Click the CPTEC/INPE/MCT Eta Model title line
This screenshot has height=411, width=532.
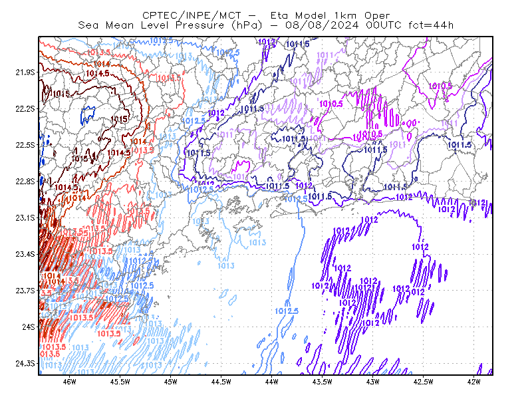tap(266, 15)
